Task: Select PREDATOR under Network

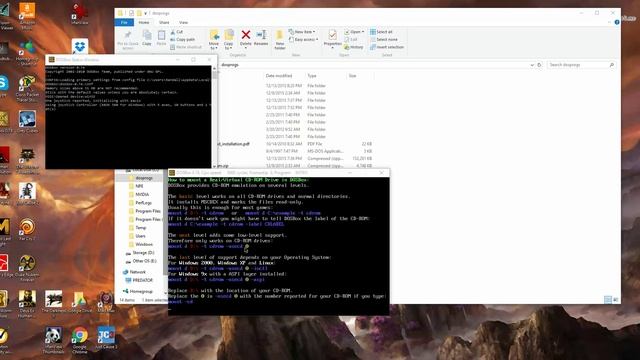Action: pos(139,280)
